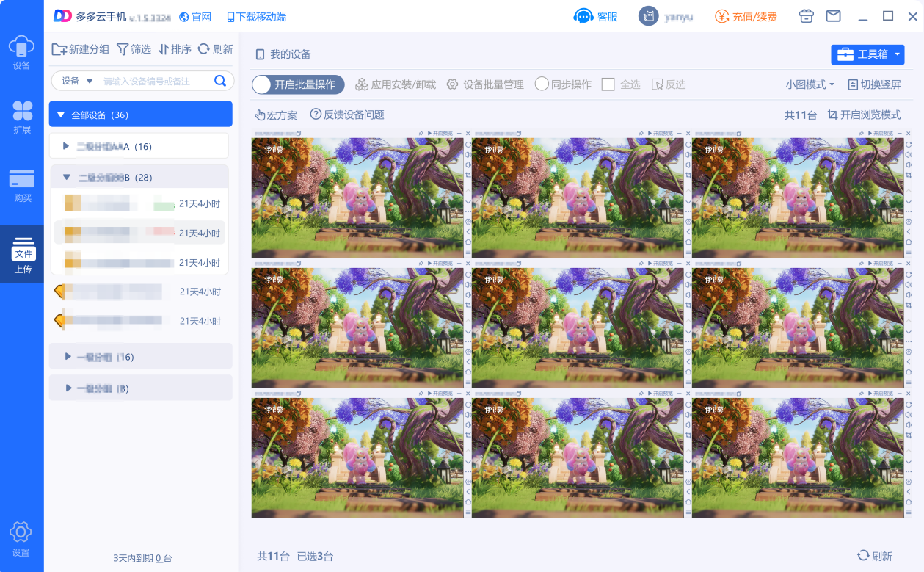The width and height of the screenshot is (924, 572).
Task: Select 全部设备 (36) in the device list
Action: 140,115
